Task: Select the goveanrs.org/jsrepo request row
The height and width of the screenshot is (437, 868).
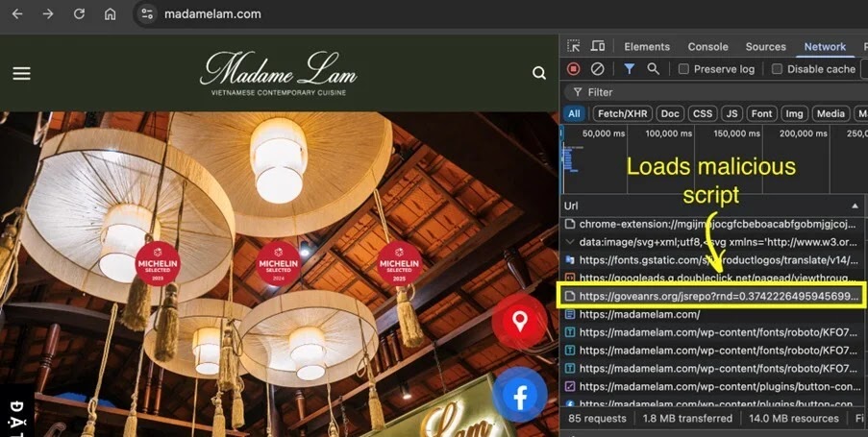Action: coord(712,297)
